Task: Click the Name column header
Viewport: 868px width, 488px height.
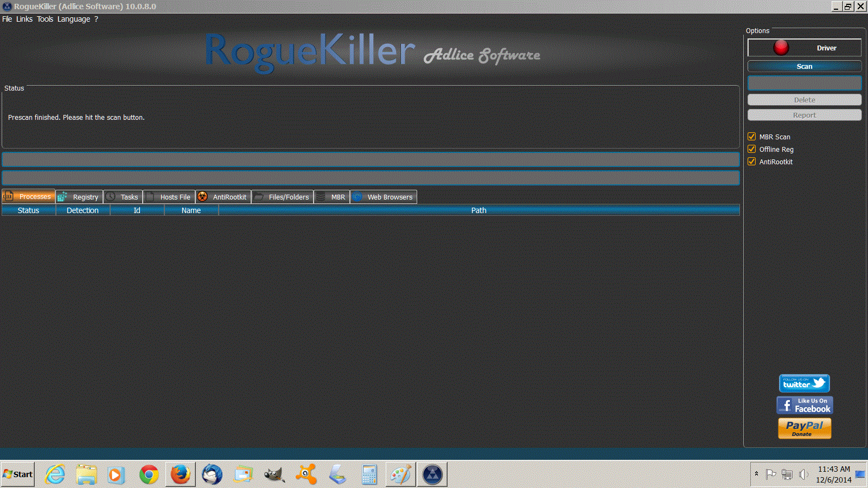Action: pos(192,210)
